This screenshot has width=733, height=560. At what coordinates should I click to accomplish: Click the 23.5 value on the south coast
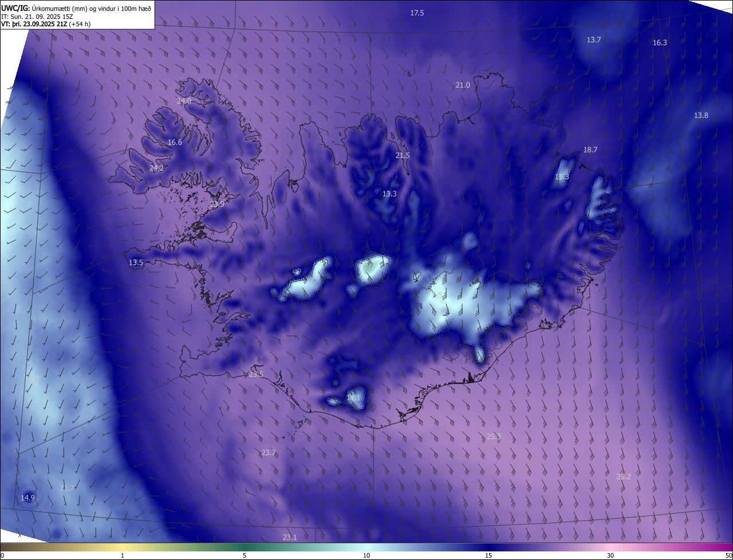256,374
